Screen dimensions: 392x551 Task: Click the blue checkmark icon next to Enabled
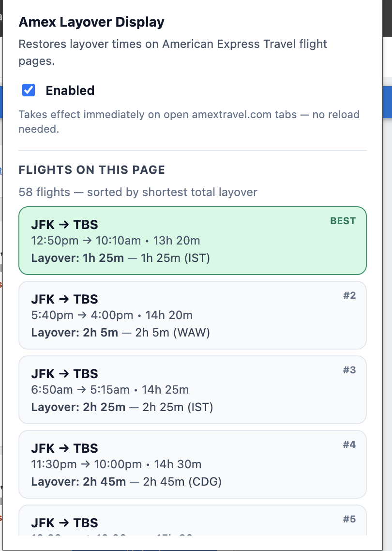[x=29, y=90]
